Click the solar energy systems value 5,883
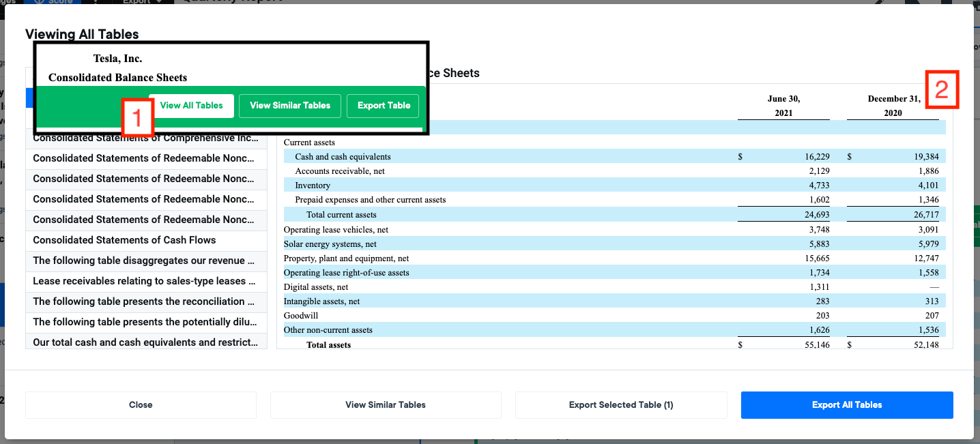This screenshot has width=980, height=444. tap(820, 244)
